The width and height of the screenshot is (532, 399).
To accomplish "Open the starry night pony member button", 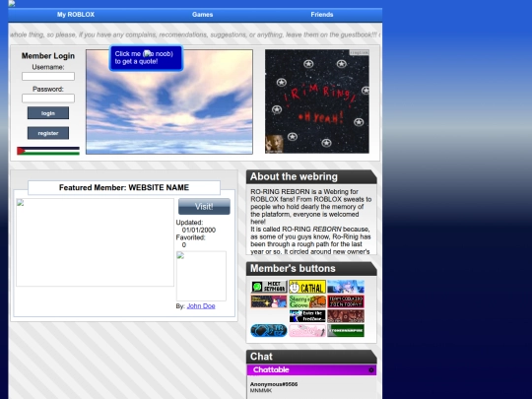I will click(x=269, y=301).
